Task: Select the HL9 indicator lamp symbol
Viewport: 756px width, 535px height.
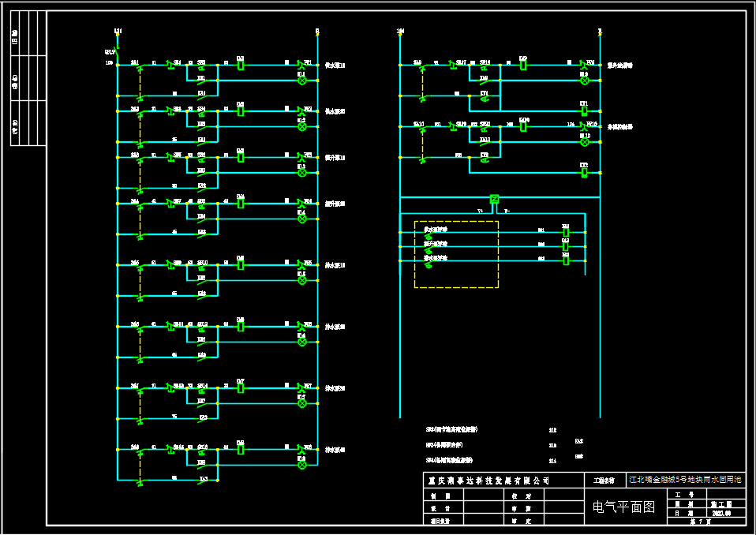Action: (x=585, y=80)
